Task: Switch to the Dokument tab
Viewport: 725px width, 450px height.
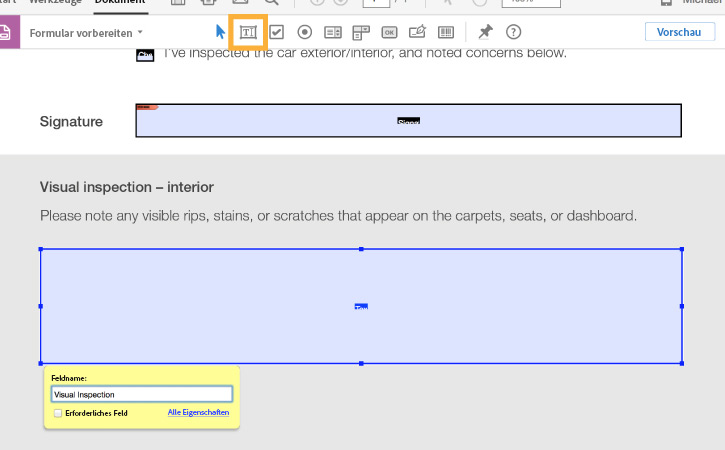Action: pyautogui.click(x=120, y=2)
